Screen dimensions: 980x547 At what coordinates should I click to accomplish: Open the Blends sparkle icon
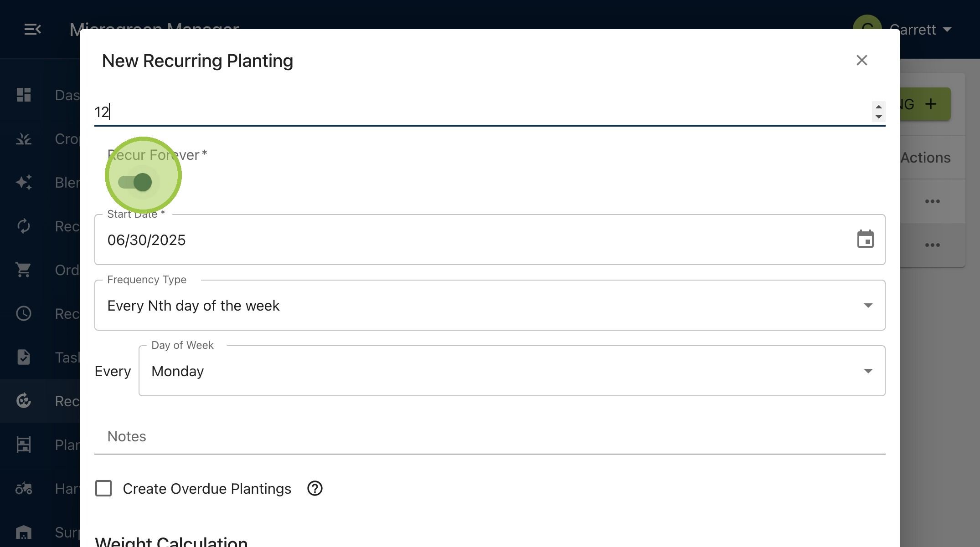pyautogui.click(x=24, y=182)
